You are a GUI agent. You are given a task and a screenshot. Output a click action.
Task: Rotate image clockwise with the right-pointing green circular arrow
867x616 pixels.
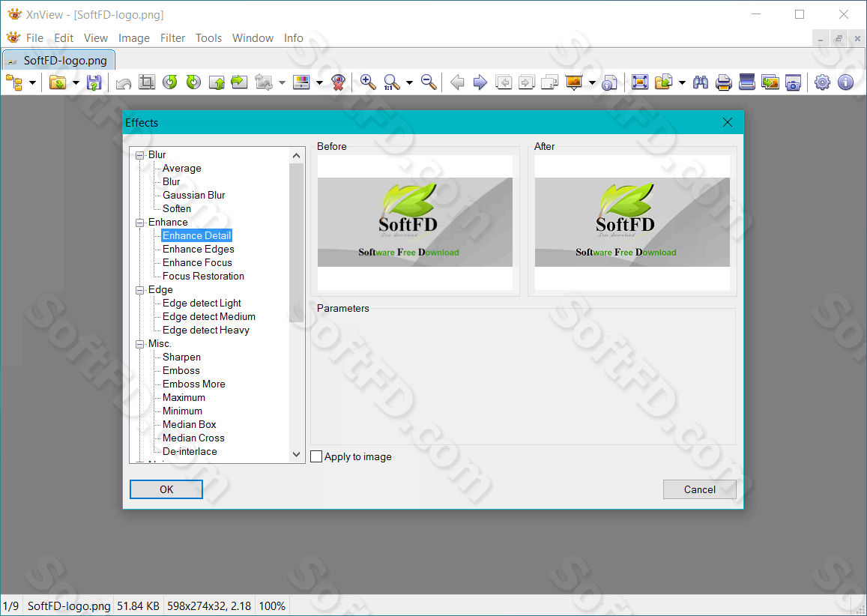(x=193, y=82)
